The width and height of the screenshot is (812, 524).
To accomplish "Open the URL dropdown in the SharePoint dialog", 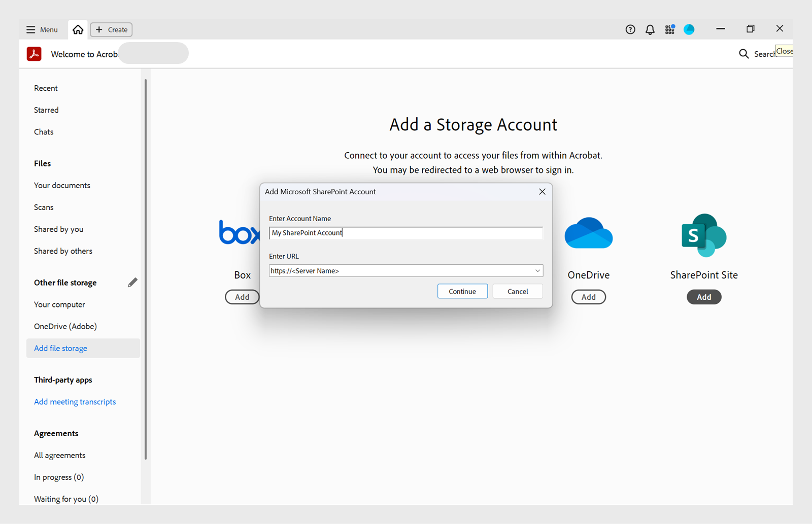I will [537, 270].
